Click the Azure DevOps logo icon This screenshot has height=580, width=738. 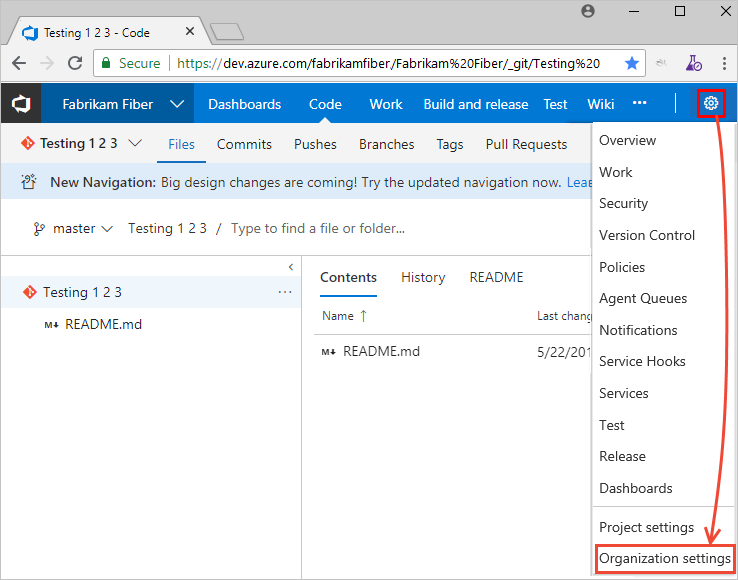[x=21, y=104]
